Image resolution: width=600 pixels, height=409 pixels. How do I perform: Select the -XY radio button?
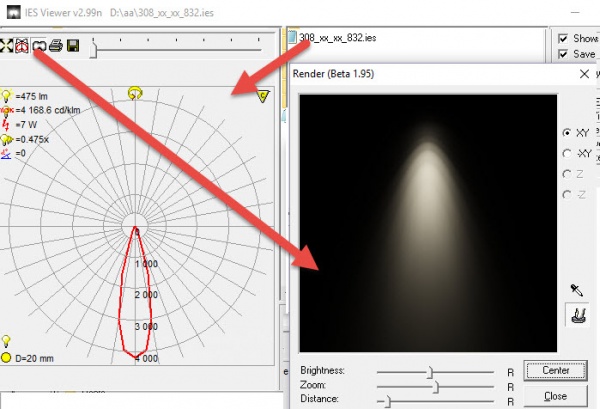[x=569, y=153]
